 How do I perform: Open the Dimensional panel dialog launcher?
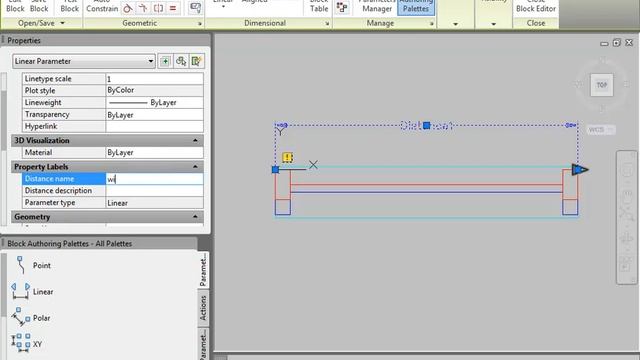tap(327, 24)
